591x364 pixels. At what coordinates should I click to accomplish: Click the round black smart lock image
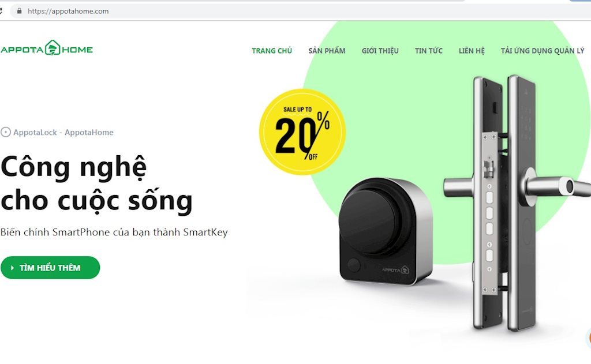click(386, 231)
